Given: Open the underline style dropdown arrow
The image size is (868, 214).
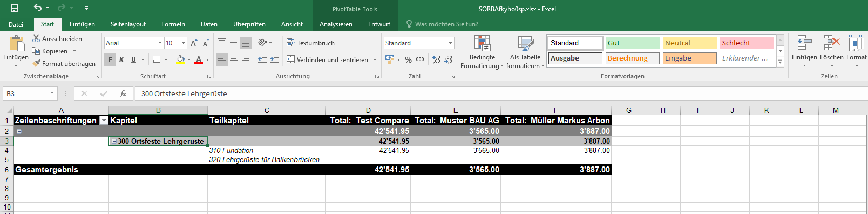Looking at the screenshot, I should point(143,59).
